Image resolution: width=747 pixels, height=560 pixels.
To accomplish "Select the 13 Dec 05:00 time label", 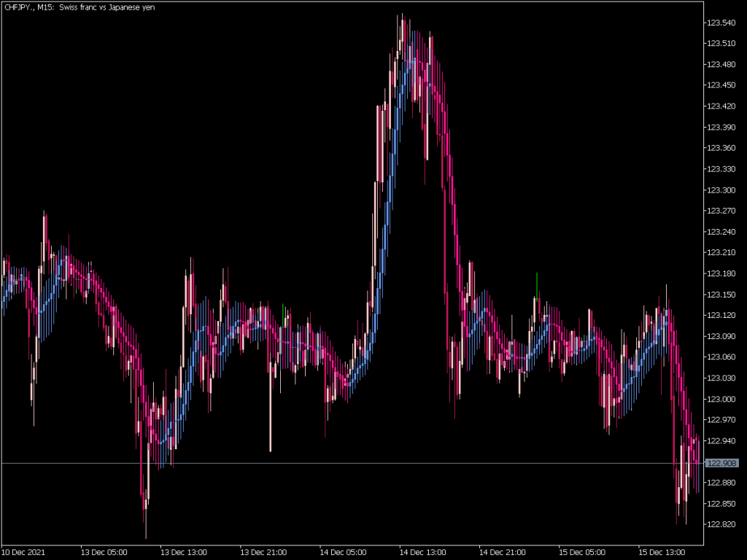I will click(x=106, y=552).
